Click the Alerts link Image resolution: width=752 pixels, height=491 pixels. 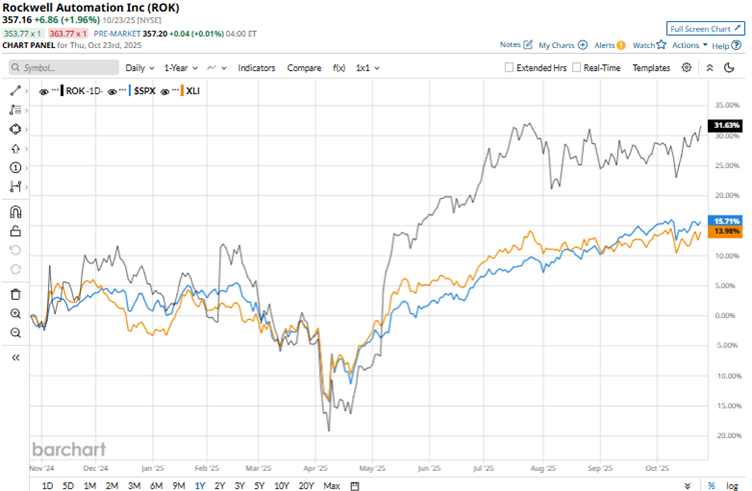click(x=604, y=45)
